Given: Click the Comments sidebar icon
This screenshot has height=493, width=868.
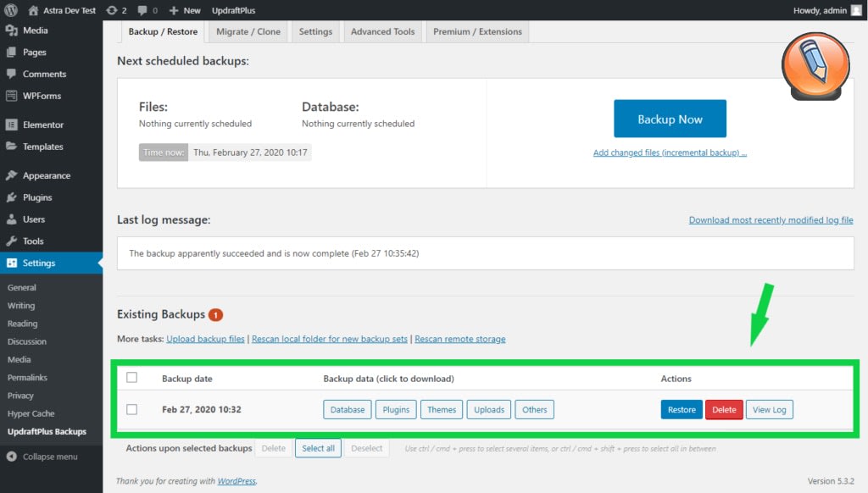Looking at the screenshot, I should tap(11, 74).
